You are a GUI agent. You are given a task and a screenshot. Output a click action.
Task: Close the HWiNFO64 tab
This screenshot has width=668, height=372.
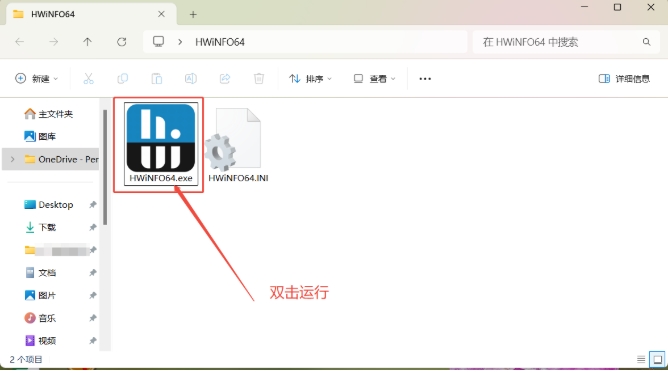tap(161, 14)
